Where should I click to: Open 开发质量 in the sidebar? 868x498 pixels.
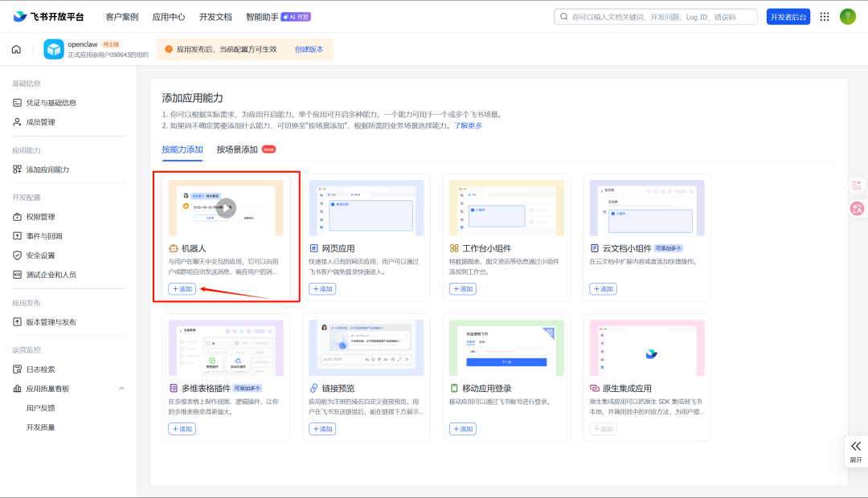[x=40, y=427]
